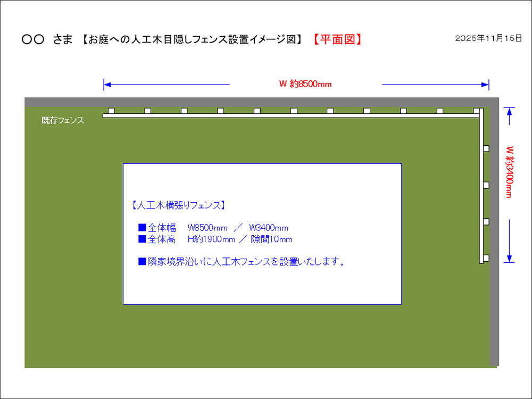Click the customer name ○○ さま

[47, 40]
